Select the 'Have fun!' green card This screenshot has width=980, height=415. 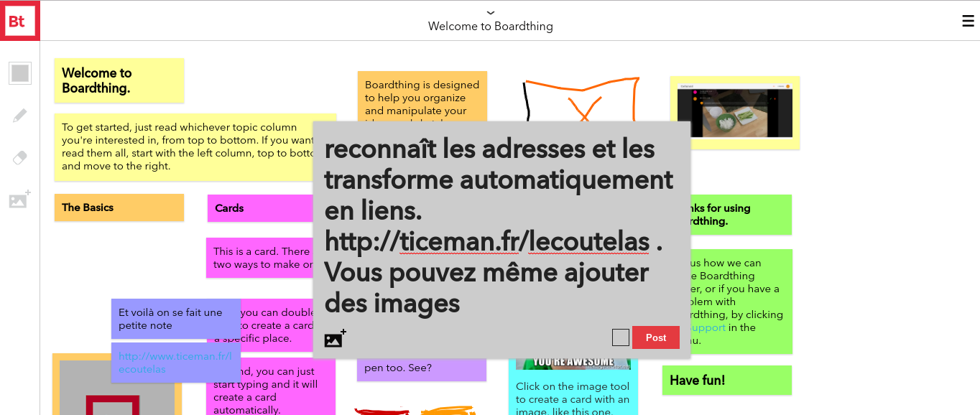pyautogui.click(x=726, y=381)
